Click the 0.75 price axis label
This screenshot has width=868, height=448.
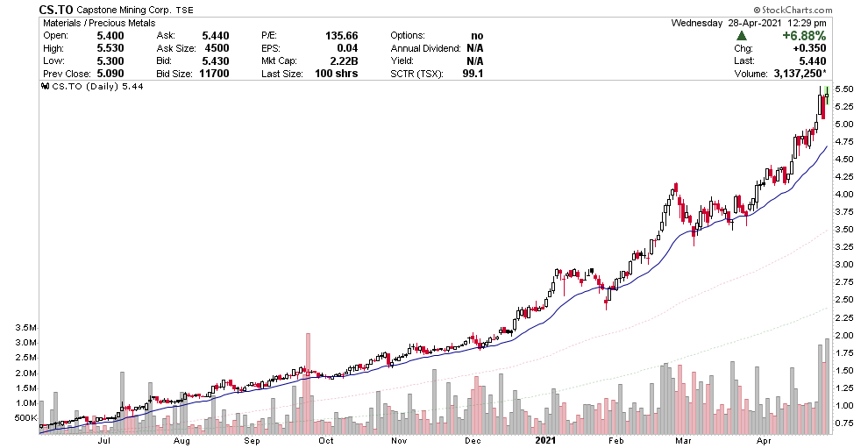click(x=844, y=423)
